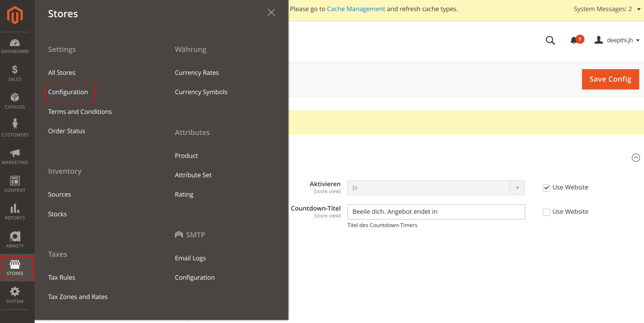Select Configuration under Settings
Viewport: 644px width, 323px height.
point(68,92)
